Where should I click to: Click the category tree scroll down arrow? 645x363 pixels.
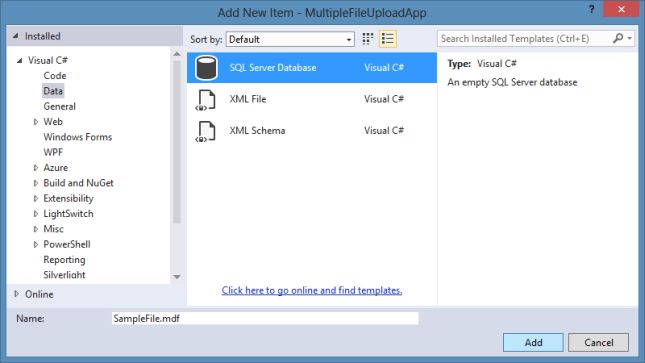[x=177, y=277]
